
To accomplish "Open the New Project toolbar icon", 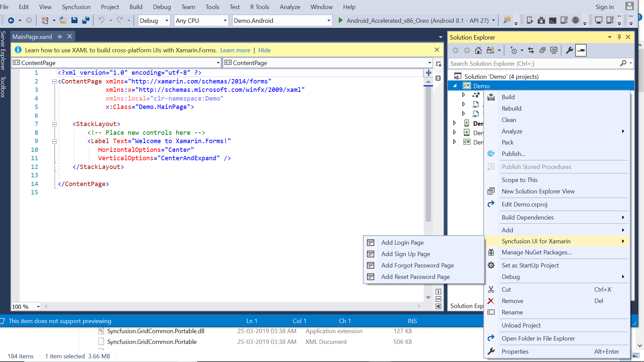I will tap(45, 20).
